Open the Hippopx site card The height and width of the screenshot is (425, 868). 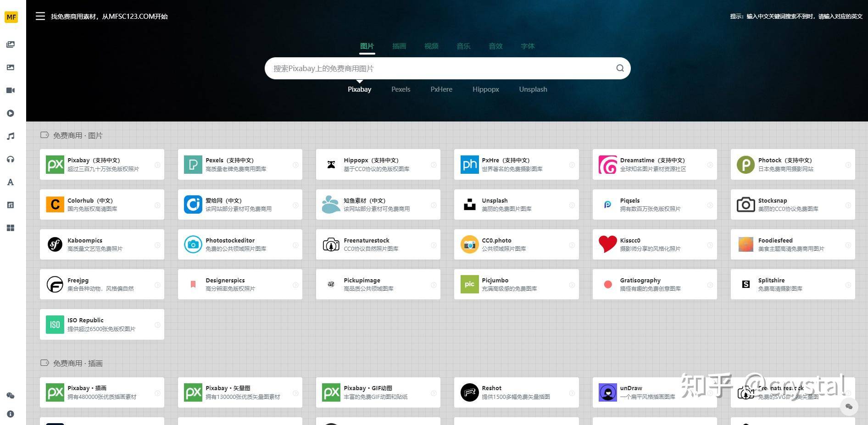[378, 165]
